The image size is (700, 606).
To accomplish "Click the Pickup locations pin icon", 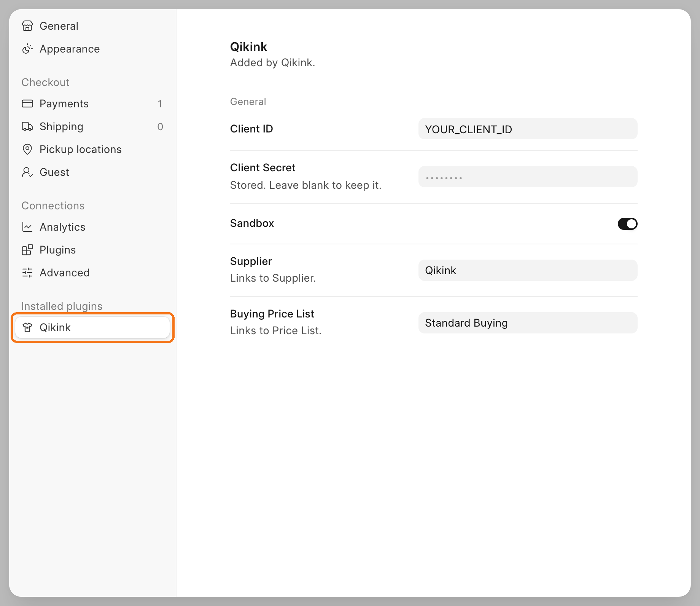I will point(27,149).
